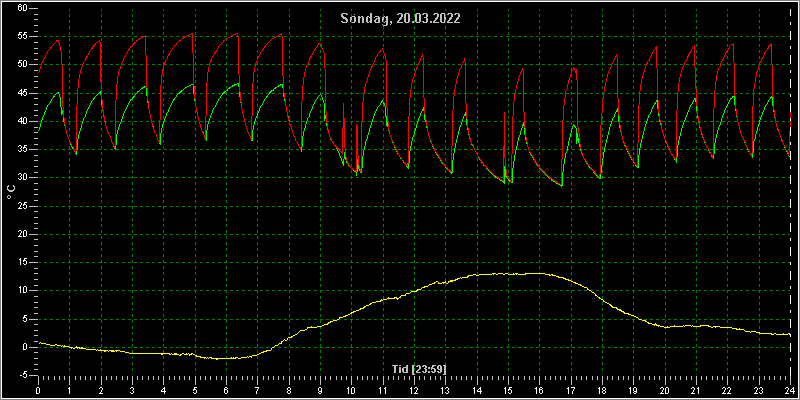Click hour 9 tick on time axis
The image size is (800, 400).
(320, 390)
